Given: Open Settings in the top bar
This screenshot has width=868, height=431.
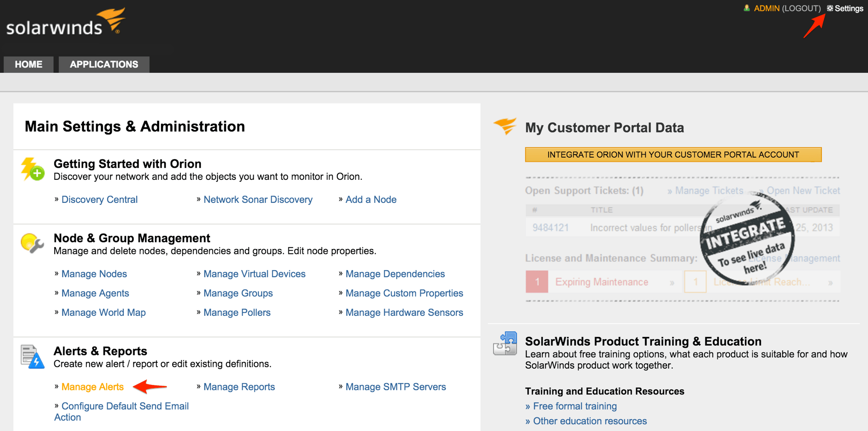Looking at the screenshot, I should pyautogui.click(x=849, y=8).
